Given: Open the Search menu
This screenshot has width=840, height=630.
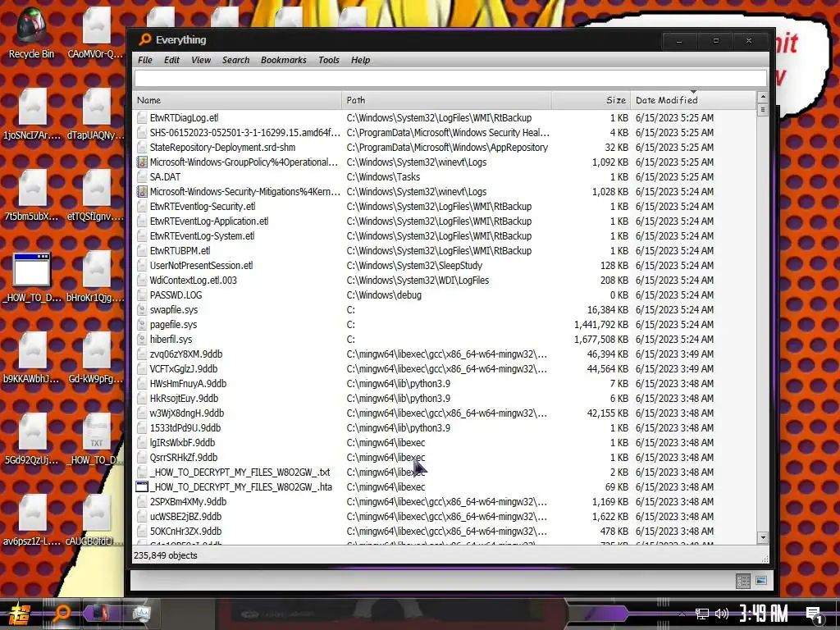Looking at the screenshot, I should [235, 60].
